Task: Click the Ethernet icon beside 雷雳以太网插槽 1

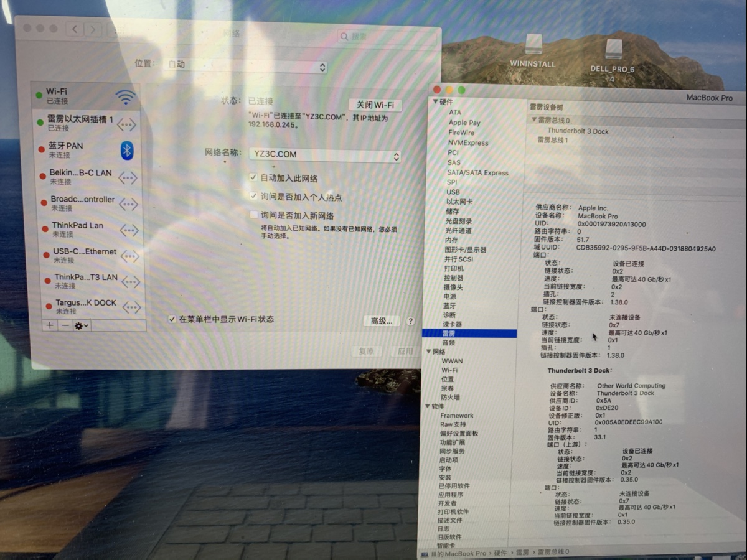Action: click(x=126, y=124)
